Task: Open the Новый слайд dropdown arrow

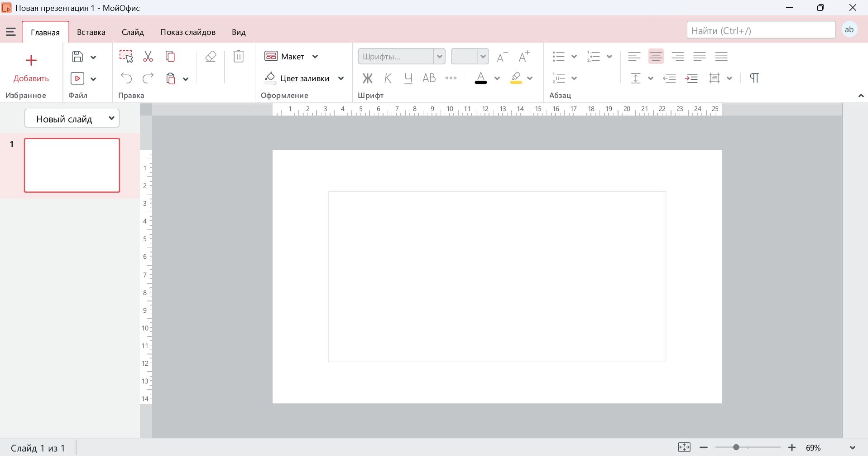Action: pos(111,118)
